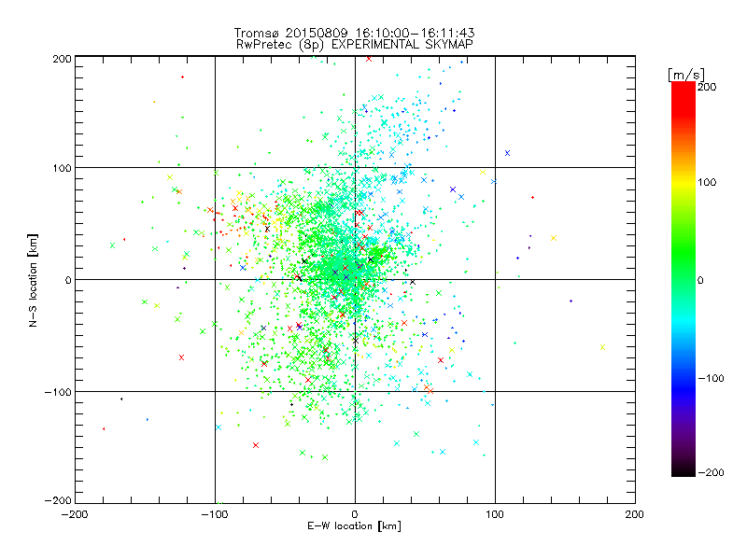This screenshot has height=560, width=747.
Task: Click x-axis tick label '-100'
Action: 215,514
